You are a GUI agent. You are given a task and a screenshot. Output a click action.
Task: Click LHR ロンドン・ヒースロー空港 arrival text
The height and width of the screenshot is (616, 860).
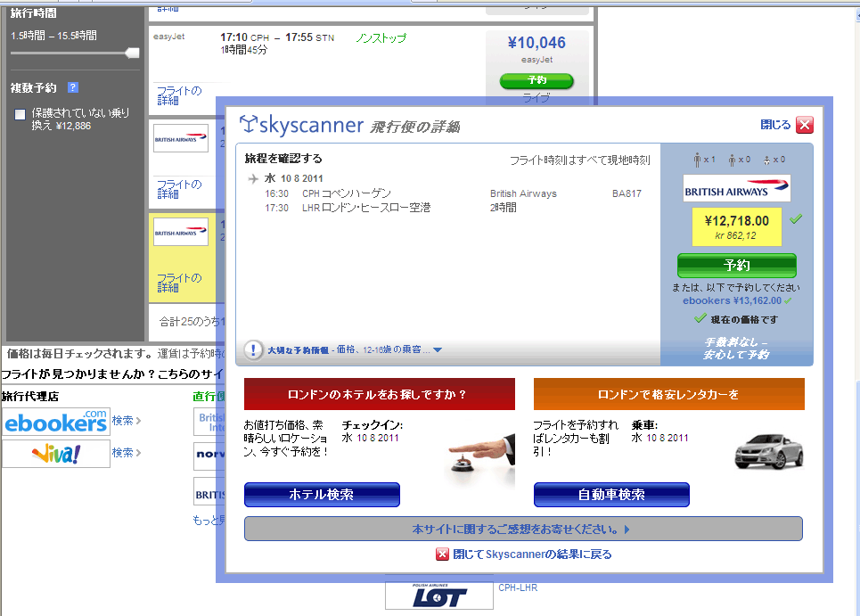(366, 208)
